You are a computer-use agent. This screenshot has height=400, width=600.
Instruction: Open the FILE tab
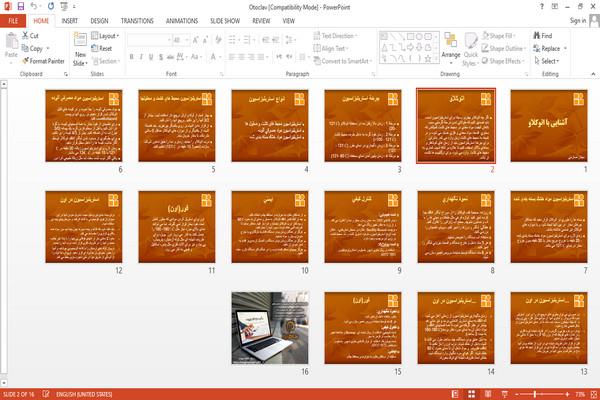coord(13,21)
